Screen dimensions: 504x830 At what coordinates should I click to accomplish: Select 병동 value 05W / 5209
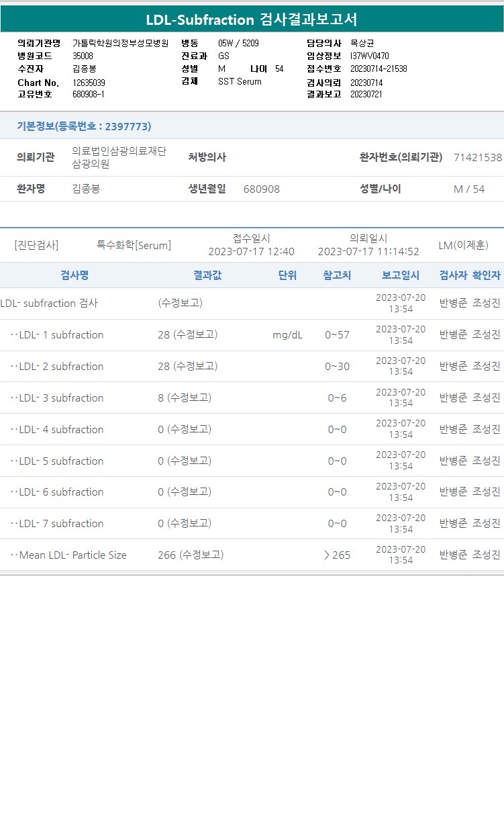point(238,43)
